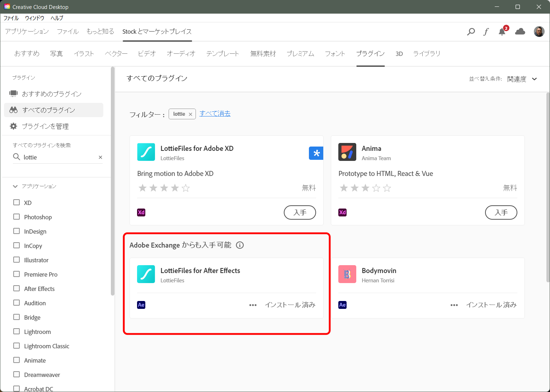Image resolution: width=550 pixels, height=392 pixels.
Task: Click the Xd badge on the Anima card
Action: [x=343, y=212]
